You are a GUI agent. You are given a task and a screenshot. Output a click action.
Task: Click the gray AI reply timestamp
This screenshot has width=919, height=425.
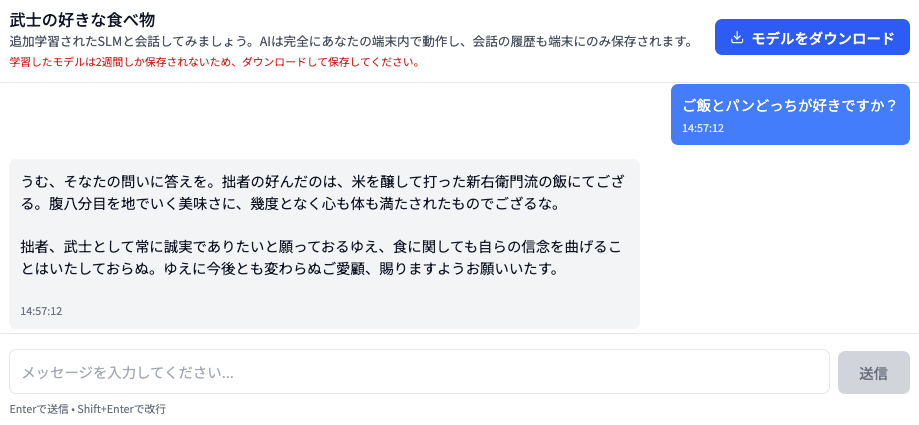tap(41, 311)
